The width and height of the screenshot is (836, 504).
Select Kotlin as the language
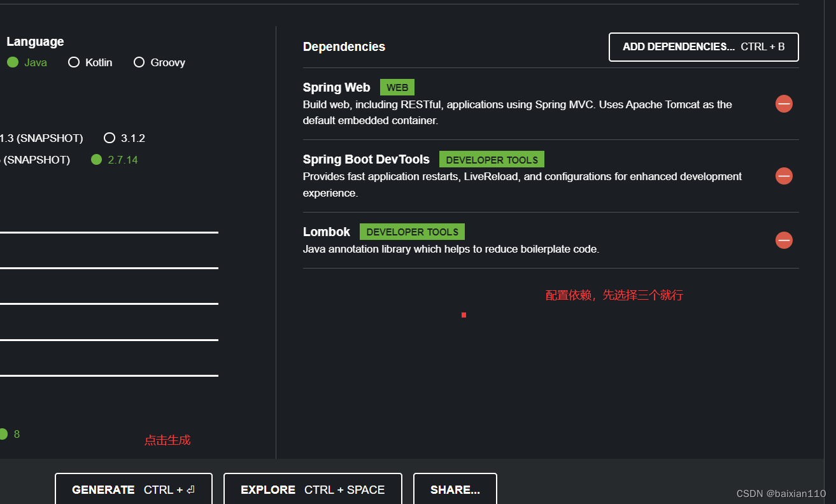pos(90,62)
